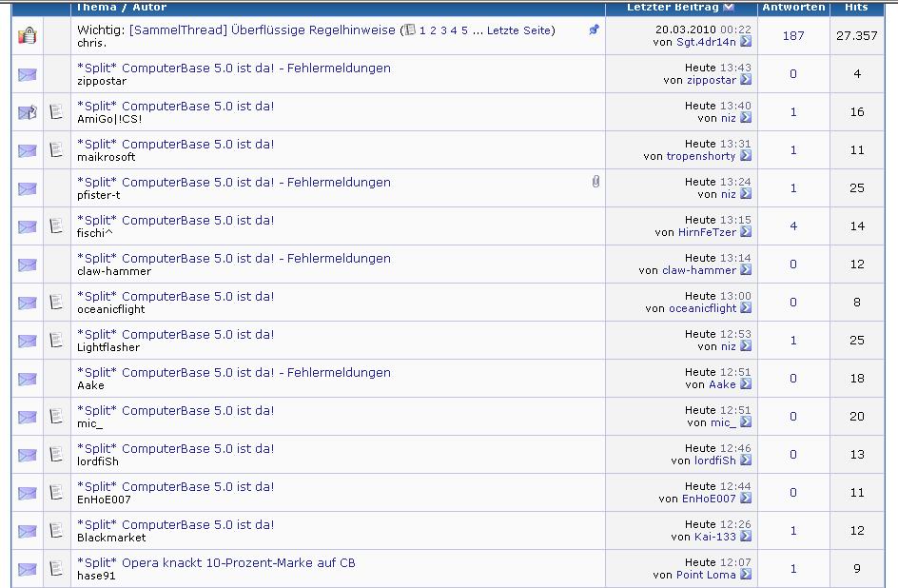Open Fehlermeldungen thread started by claw-hammer

coord(234,258)
